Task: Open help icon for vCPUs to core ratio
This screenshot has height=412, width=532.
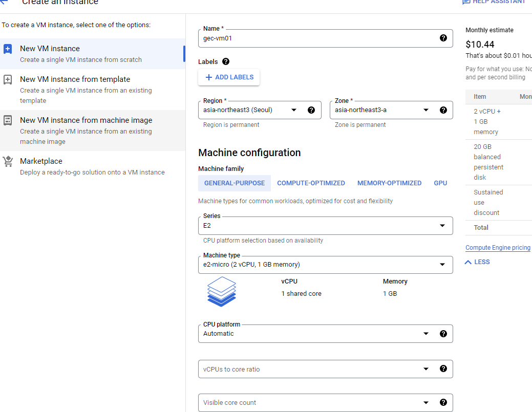Action: (x=443, y=368)
